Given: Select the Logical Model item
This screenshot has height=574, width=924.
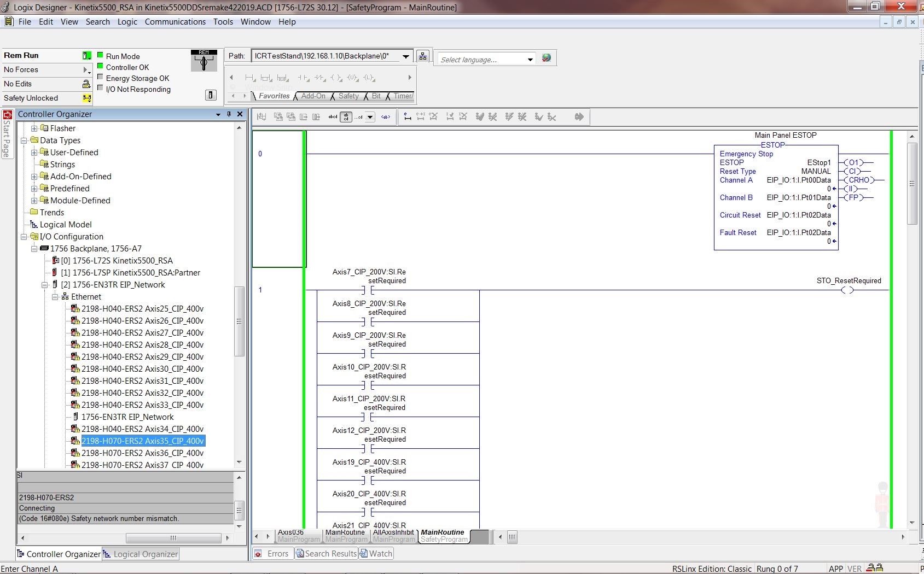Looking at the screenshot, I should [66, 224].
